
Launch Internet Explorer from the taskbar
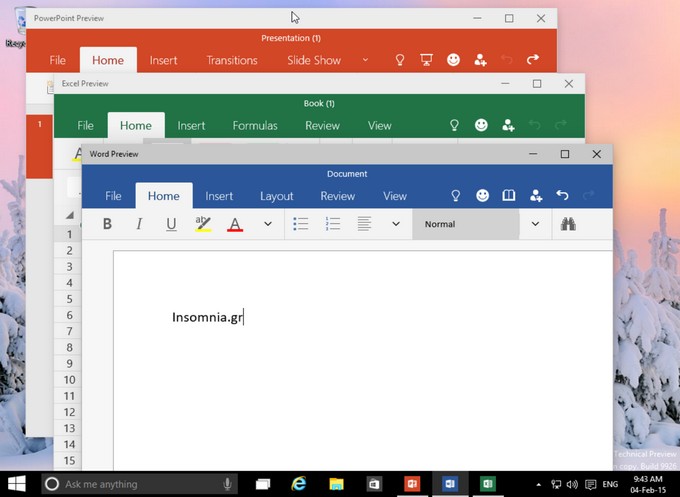[x=299, y=484]
